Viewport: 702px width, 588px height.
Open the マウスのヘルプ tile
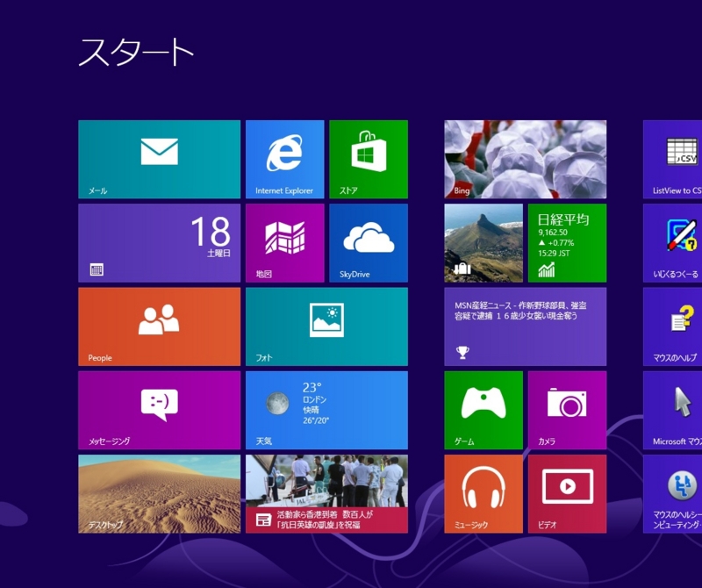pos(672,326)
